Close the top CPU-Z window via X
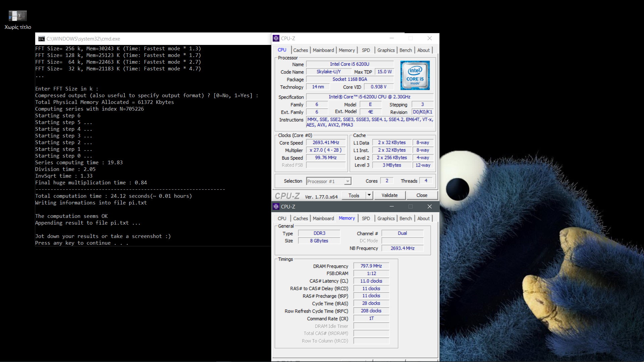This screenshot has width=644, height=362. [x=430, y=38]
